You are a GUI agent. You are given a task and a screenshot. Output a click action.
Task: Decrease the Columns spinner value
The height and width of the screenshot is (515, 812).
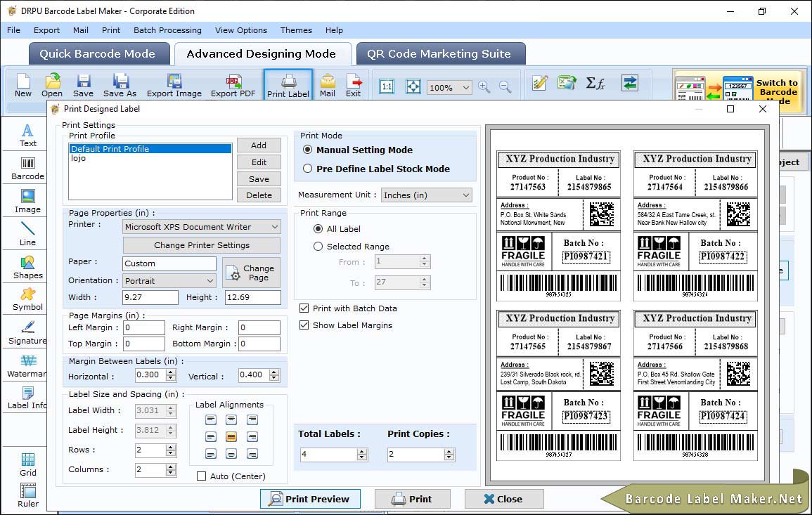pos(171,473)
